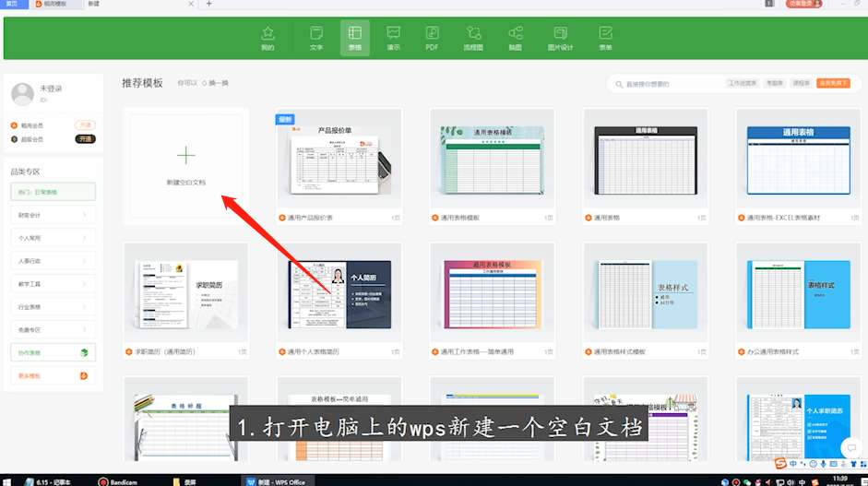868x486 pixels.
Task: Open the 图片设计 image design icon
Action: 560,37
